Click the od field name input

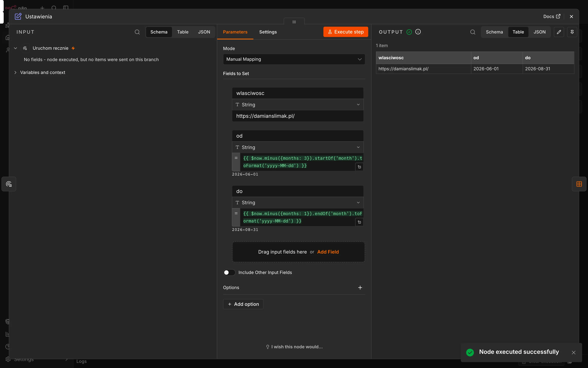298,136
